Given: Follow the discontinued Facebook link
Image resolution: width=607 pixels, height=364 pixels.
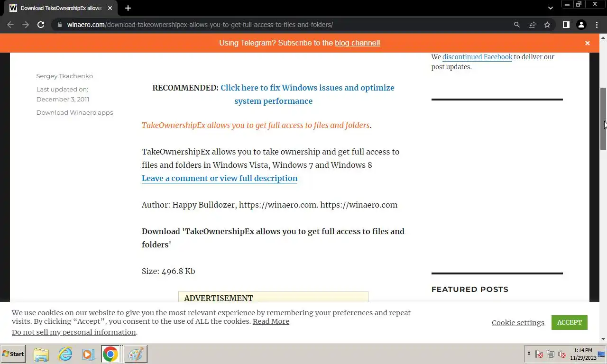Looking at the screenshot, I should coord(477,57).
